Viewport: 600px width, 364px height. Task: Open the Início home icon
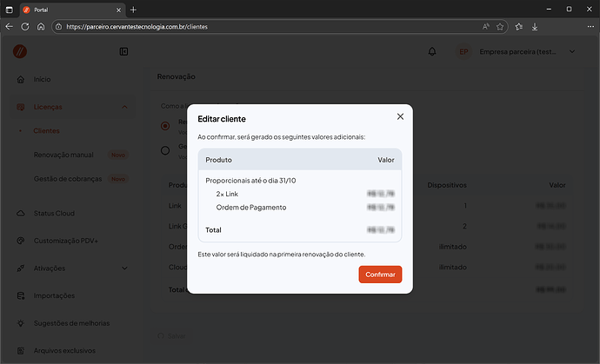pyautogui.click(x=22, y=79)
